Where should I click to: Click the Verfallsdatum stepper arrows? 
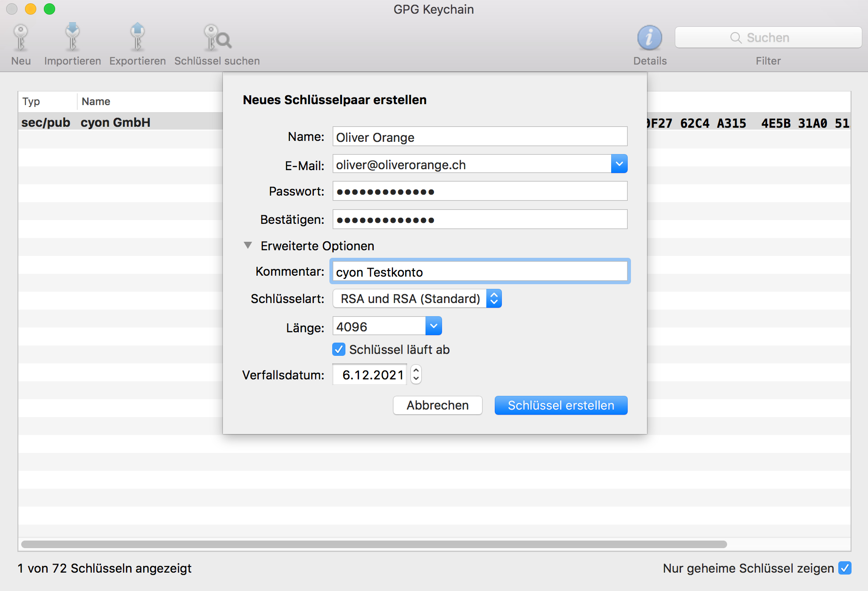pyautogui.click(x=416, y=375)
